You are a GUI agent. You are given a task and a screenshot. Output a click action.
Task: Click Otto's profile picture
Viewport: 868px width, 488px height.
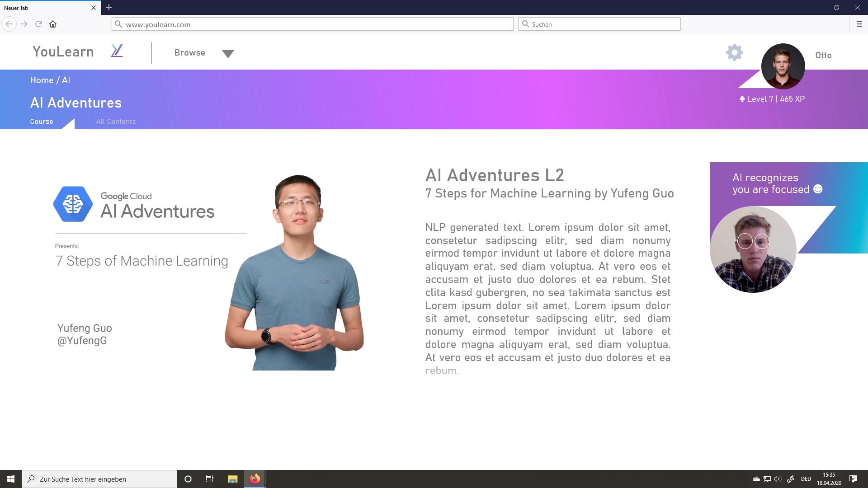tap(783, 66)
